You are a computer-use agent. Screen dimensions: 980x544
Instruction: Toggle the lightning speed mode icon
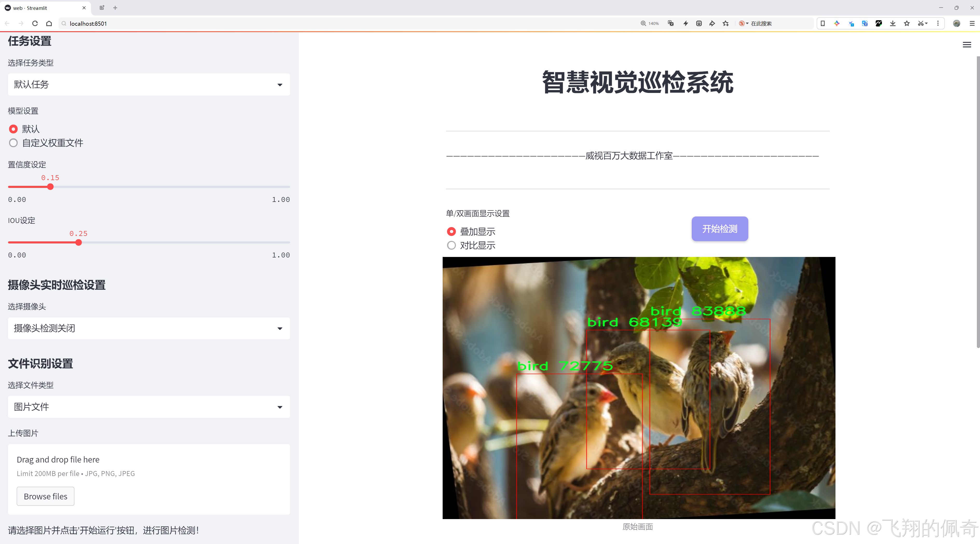click(686, 23)
